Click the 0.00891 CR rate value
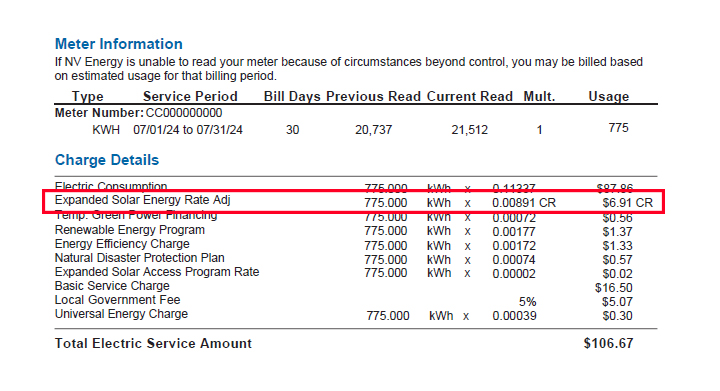 pyautogui.click(x=524, y=203)
